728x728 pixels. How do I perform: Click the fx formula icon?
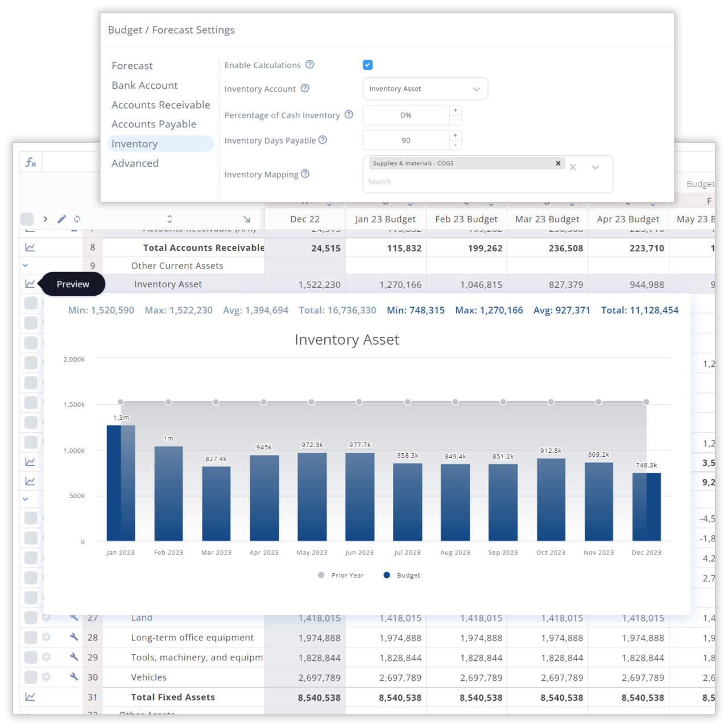[x=30, y=162]
